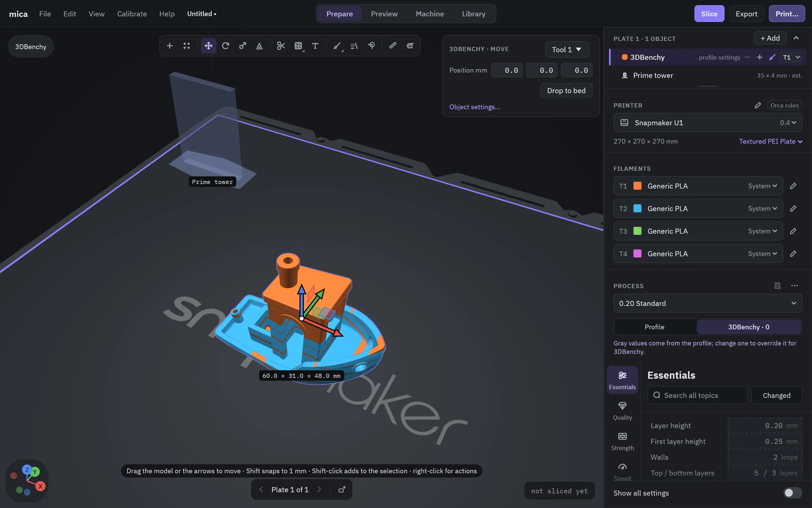Image resolution: width=812 pixels, height=508 pixels.
Task: Click the Arrange objects dots icon
Action: [x=187, y=46]
